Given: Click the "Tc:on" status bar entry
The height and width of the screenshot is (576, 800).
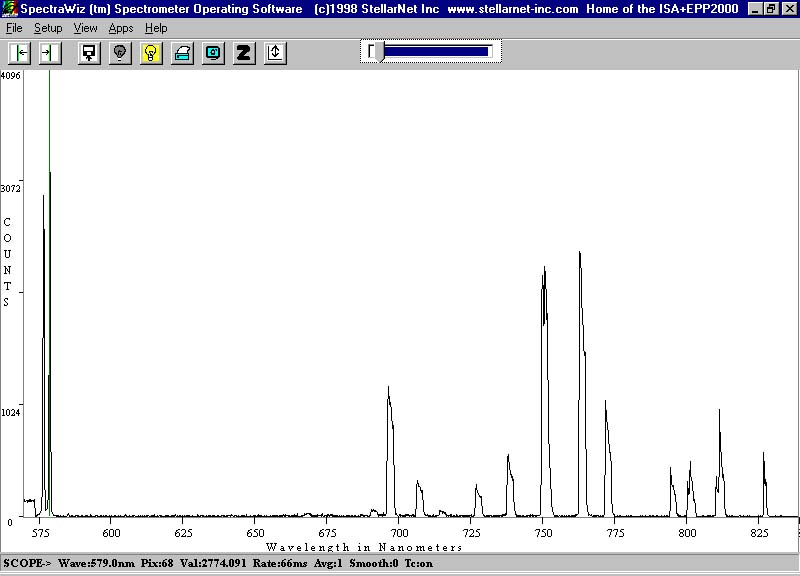Looking at the screenshot, I should click(419, 563).
